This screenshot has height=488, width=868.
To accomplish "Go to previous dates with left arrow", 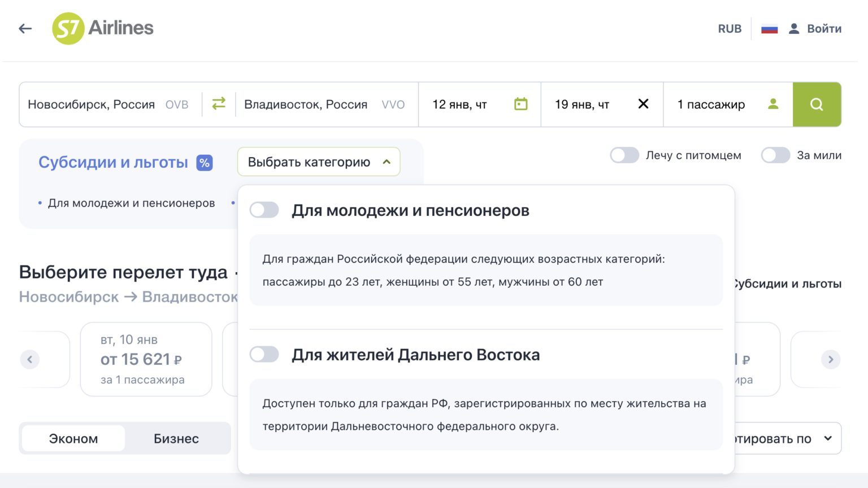I will [30, 359].
